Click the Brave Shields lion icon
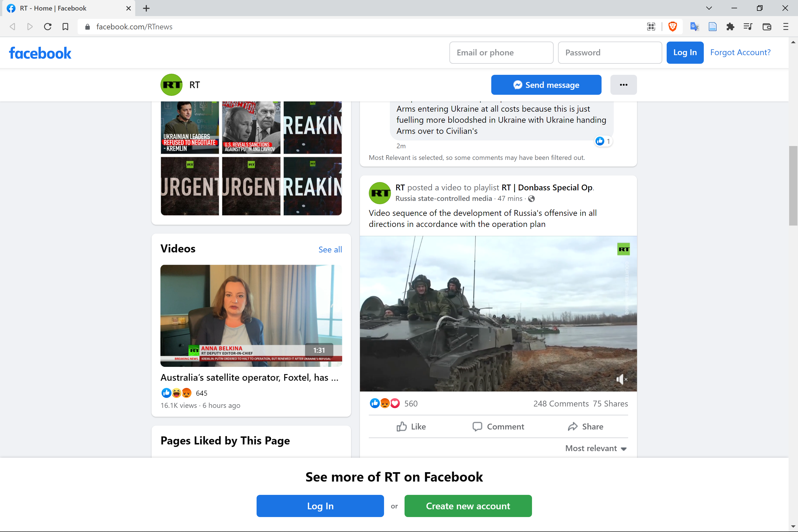The width and height of the screenshot is (798, 532). coord(672,27)
